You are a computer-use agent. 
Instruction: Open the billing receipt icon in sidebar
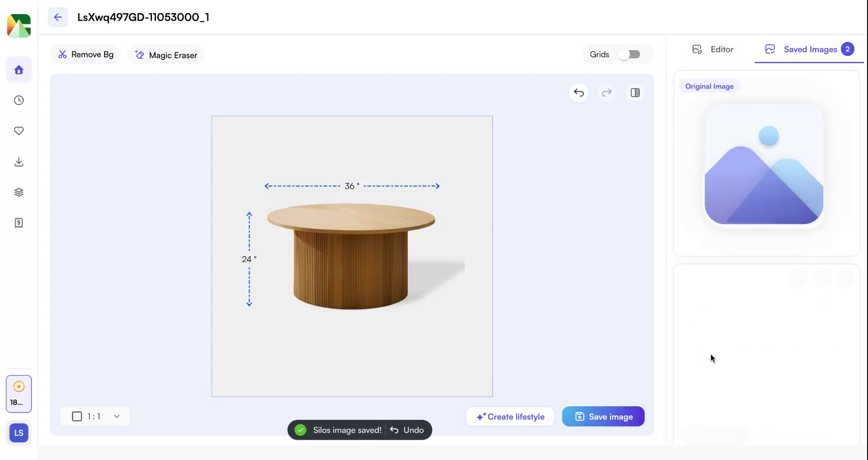[x=19, y=222]
